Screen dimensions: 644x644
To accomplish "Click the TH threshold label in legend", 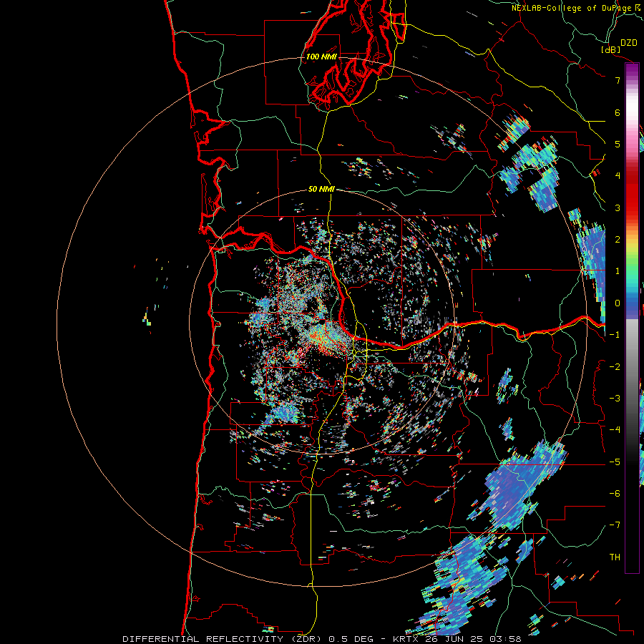I will tap(615, 557).
